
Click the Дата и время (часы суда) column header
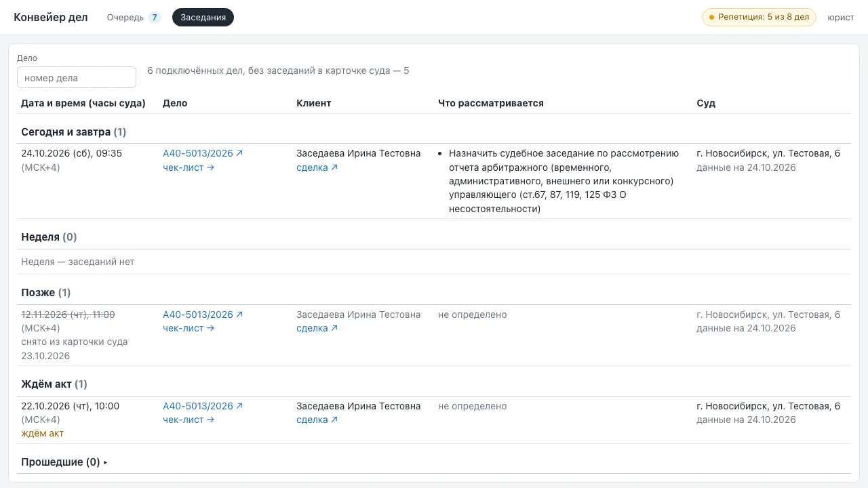click(83, 103)
